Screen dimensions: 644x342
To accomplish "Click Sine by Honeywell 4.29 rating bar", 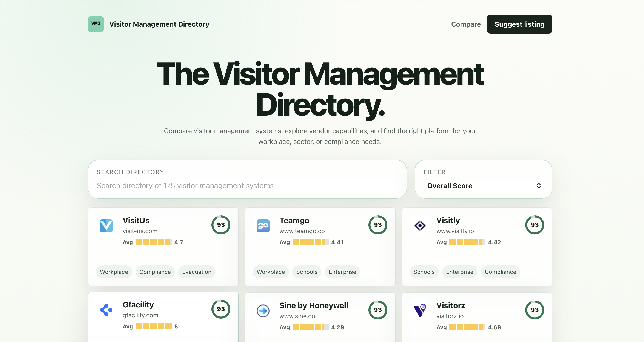I will pyautogui.click(x=310, y=327).
